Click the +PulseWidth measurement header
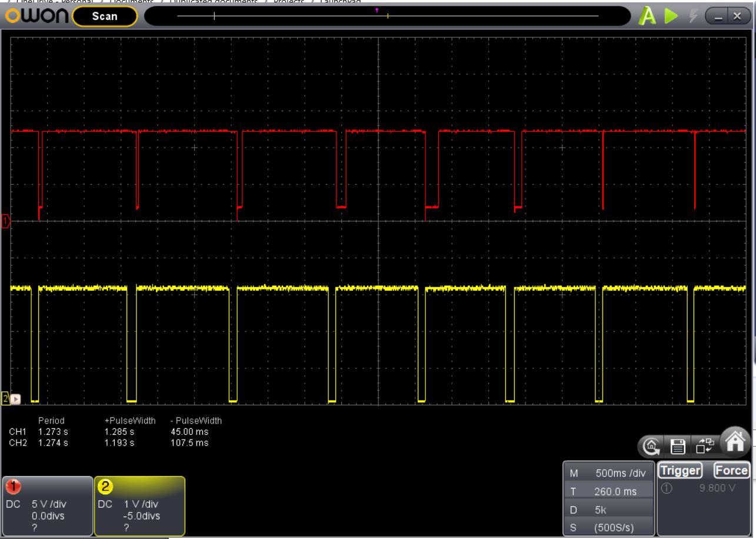Screen dimensions: 756x539 pos(130,421)
